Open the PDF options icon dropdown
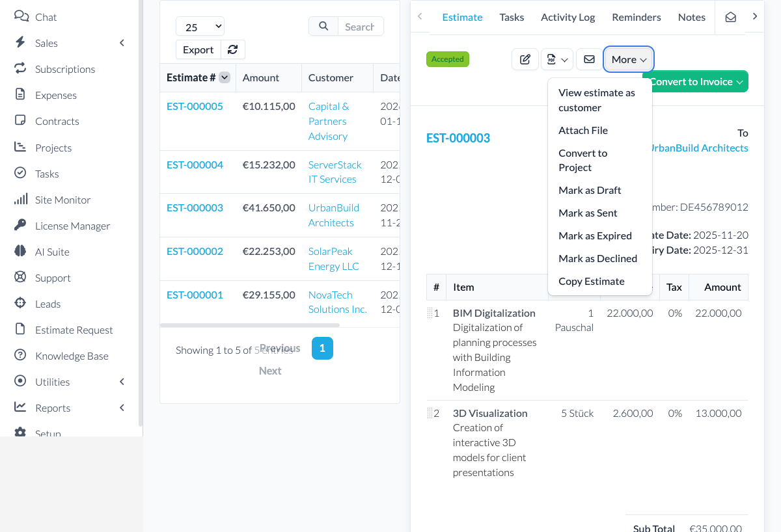This screenshot has height=532, width=781. 556,60
